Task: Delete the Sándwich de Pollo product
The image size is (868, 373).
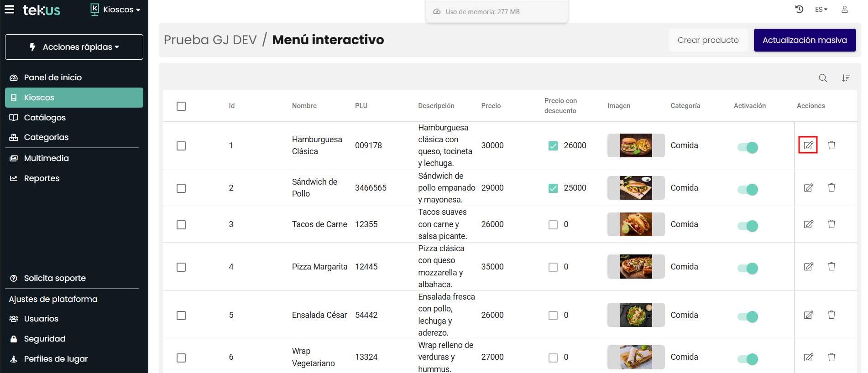Action: [831, 187]
